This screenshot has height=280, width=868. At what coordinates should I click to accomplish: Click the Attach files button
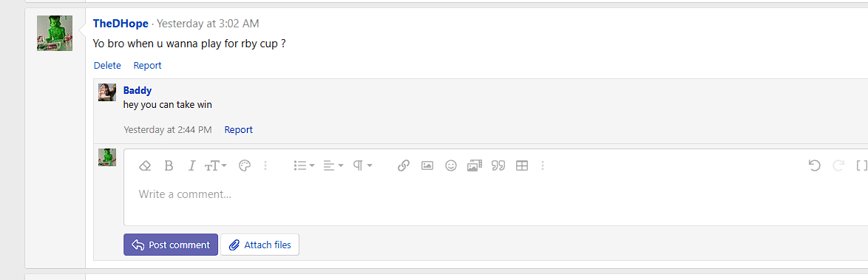pos(260,245)
